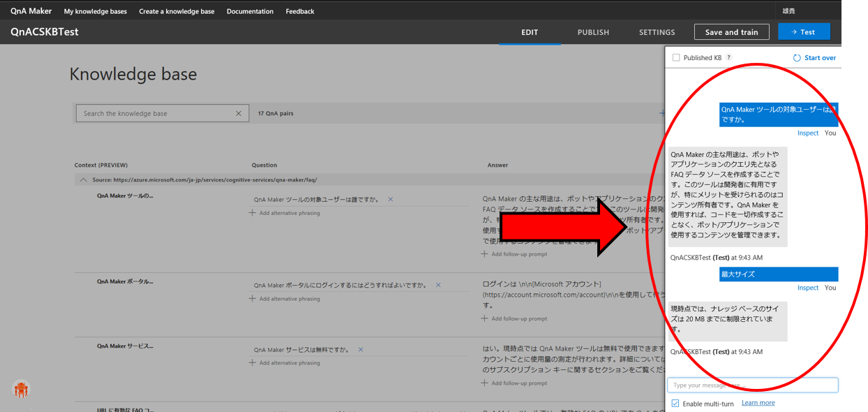Click the Question column header
868x412 pixels.
[x=264, y=165]
